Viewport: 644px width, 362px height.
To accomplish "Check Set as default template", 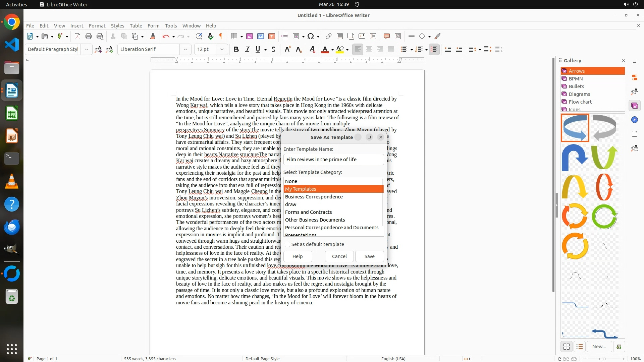I will pyautogui.click(x=287, y=244).
